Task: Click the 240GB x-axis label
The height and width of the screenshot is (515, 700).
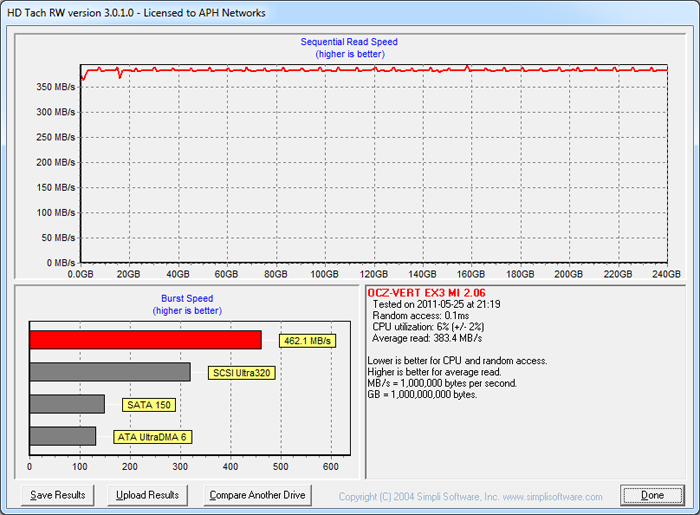Action: (668, 274)
